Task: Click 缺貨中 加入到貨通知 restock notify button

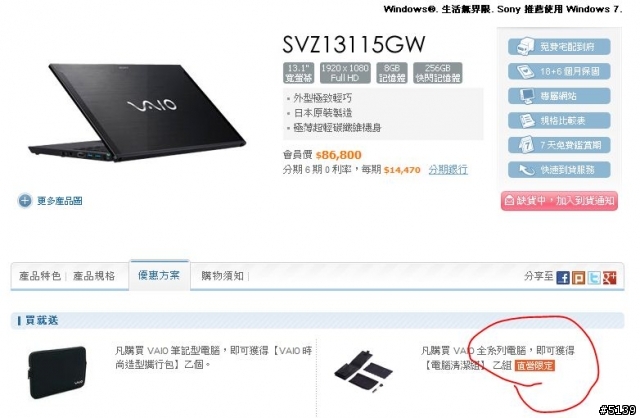Action: point(559,201)
